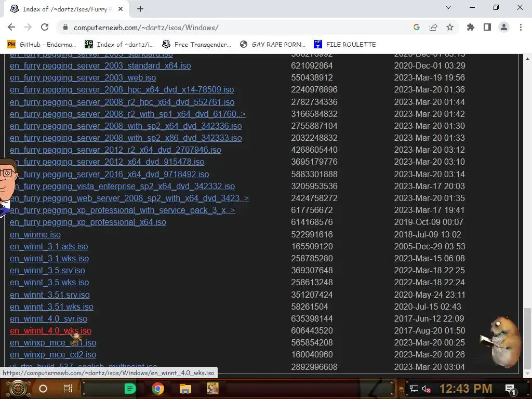Open network status tray icon
This screenshot has height=399, width=532.
(x=414, y=389)
